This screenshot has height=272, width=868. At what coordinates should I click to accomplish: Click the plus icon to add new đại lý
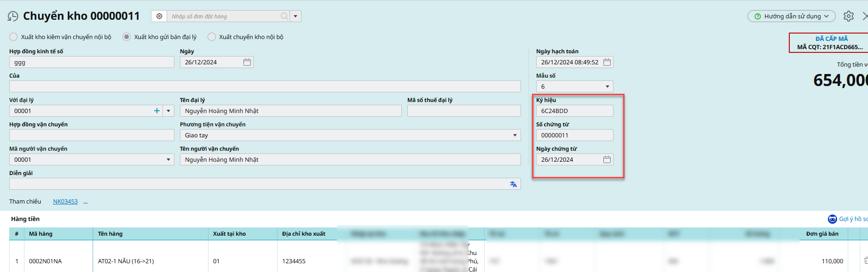157,111
